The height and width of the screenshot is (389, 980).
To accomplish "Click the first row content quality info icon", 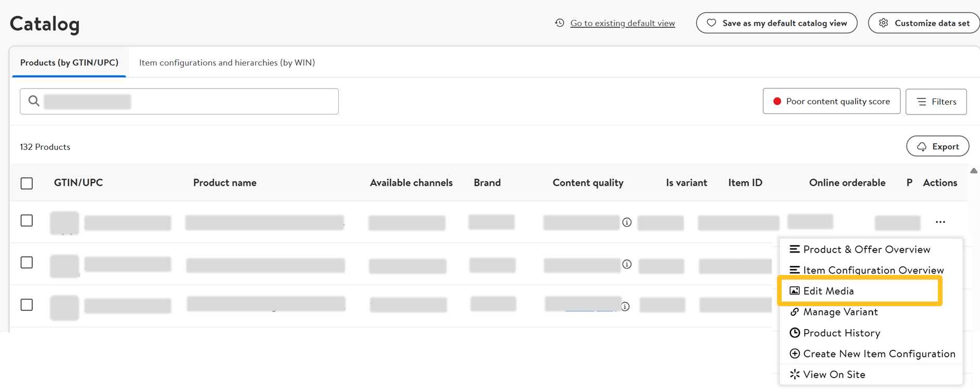I will [x=627, y=222].
